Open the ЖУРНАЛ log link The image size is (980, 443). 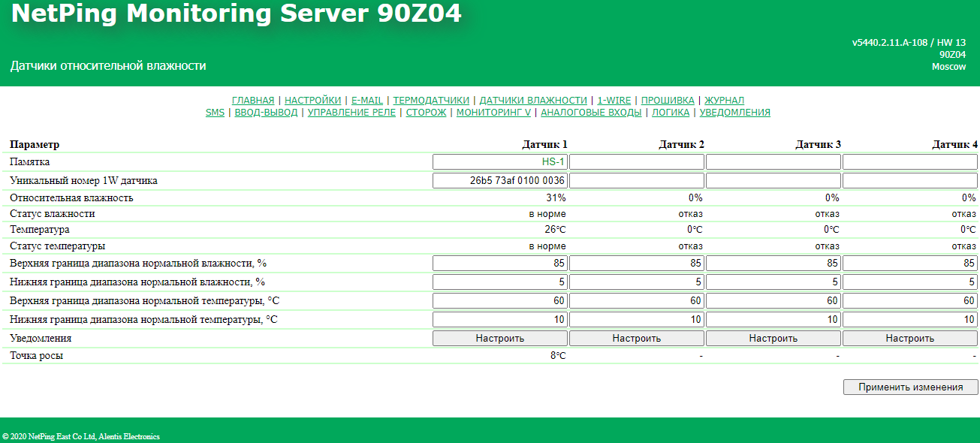724,100
